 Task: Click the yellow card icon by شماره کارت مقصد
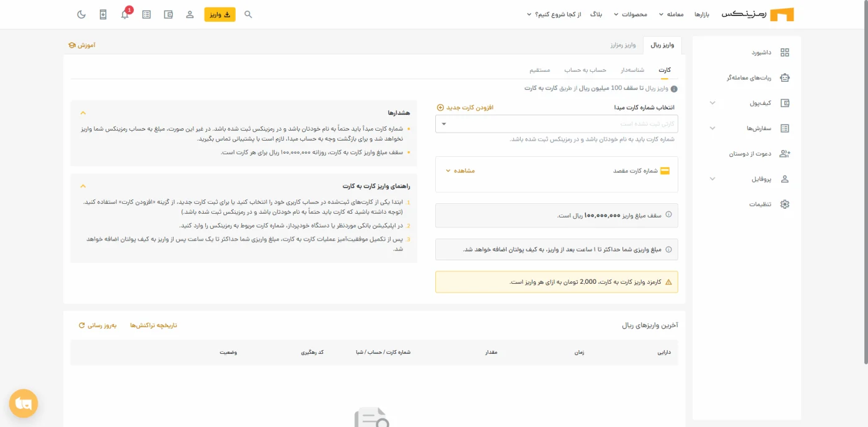coord(665,170)
